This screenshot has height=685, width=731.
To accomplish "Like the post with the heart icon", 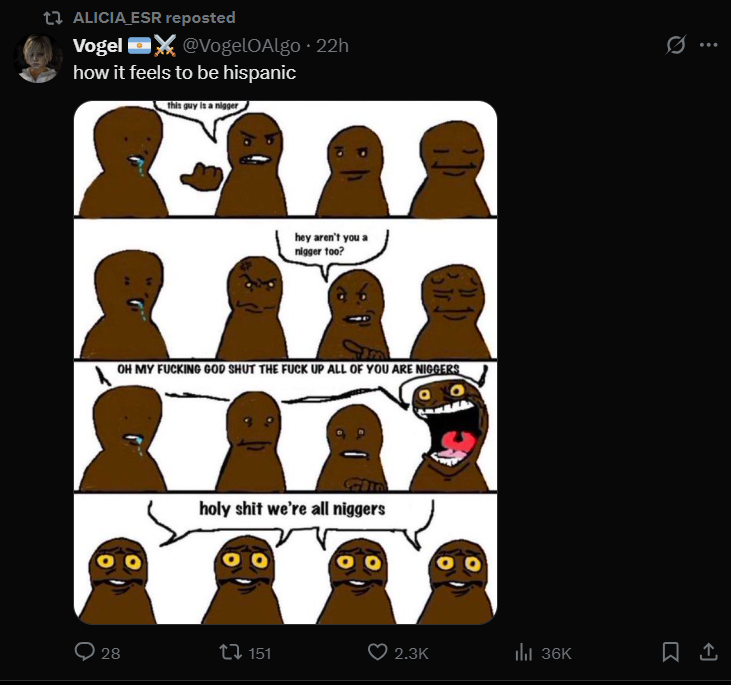I will point(377,652).
